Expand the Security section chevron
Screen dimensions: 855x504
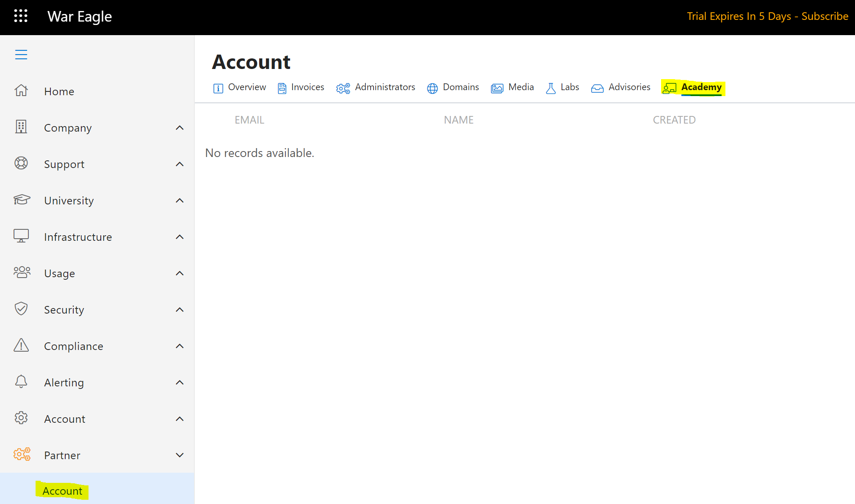[180, 310]
